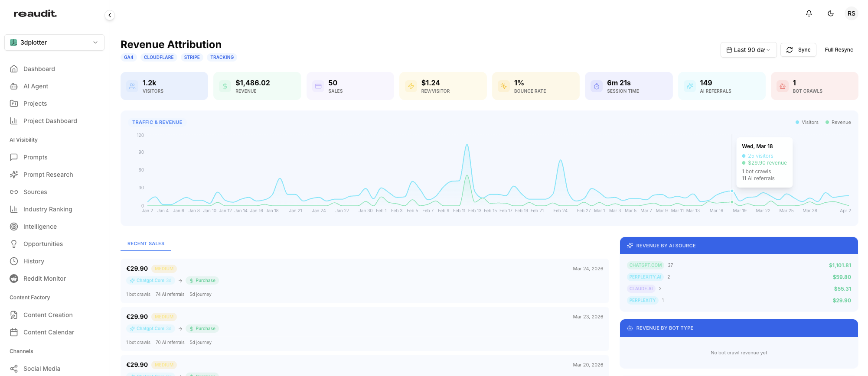Select the Recent Sales tab
This screenshot has width=868, height=376.
click(146, 243)
